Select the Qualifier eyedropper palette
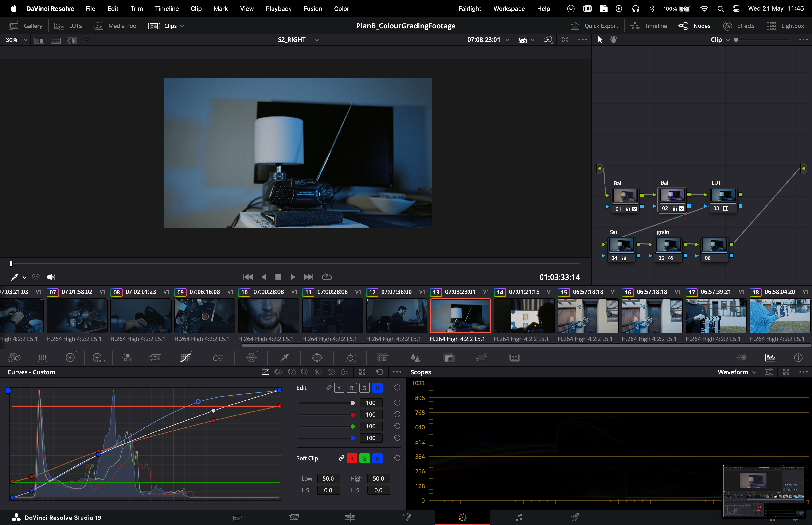 click(x=284, y=358)
